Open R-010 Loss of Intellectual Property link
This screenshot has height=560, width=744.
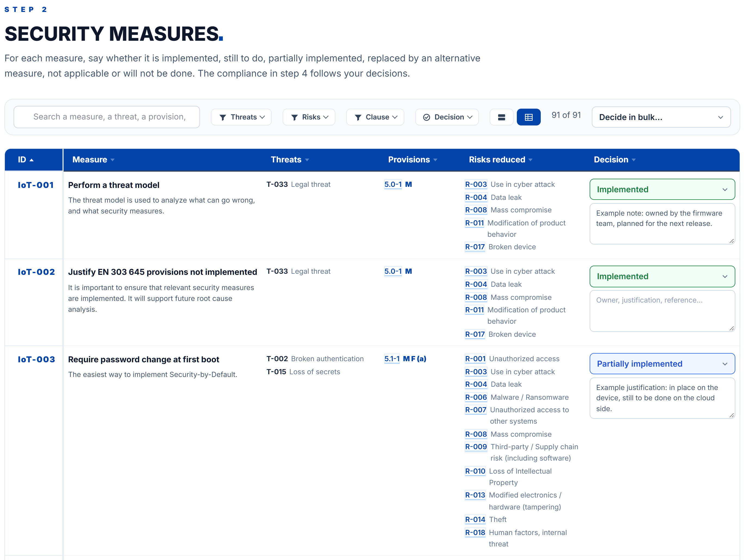point(475,471)
